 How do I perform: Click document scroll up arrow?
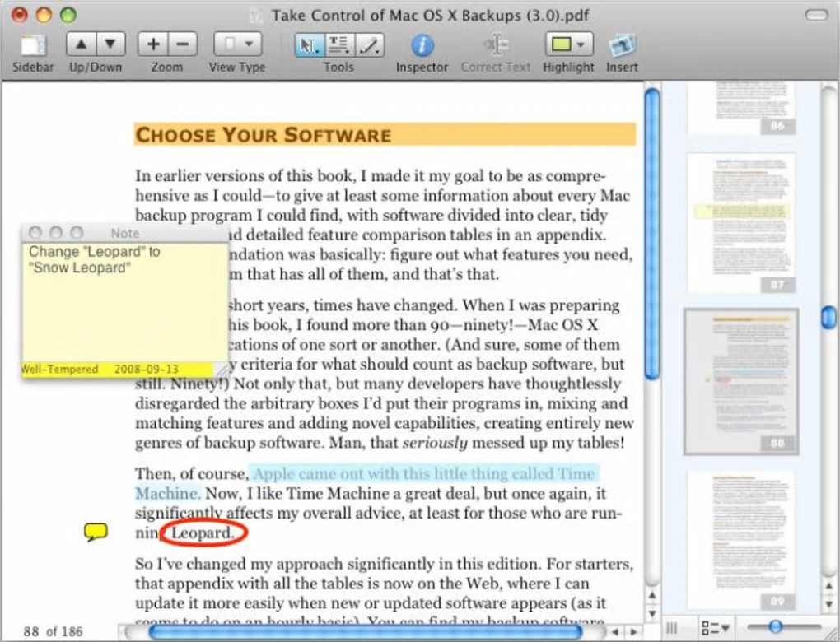[652, 595]
